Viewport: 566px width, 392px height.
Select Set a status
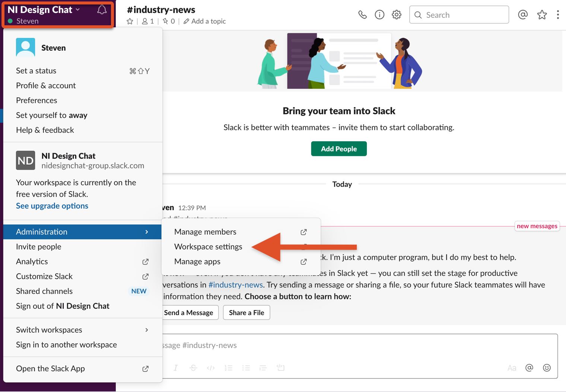[x=82, y=71]
